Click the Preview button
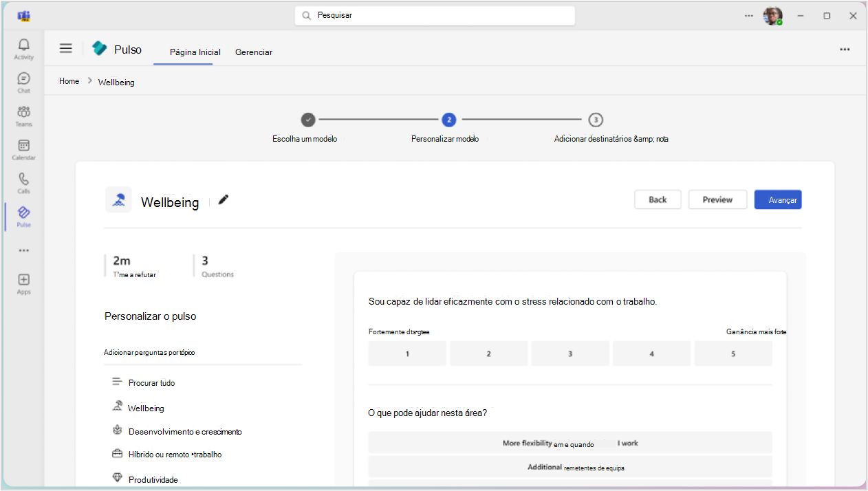Image resolution: width=868 pixels, height=491 pixels. tap(717, 199)
